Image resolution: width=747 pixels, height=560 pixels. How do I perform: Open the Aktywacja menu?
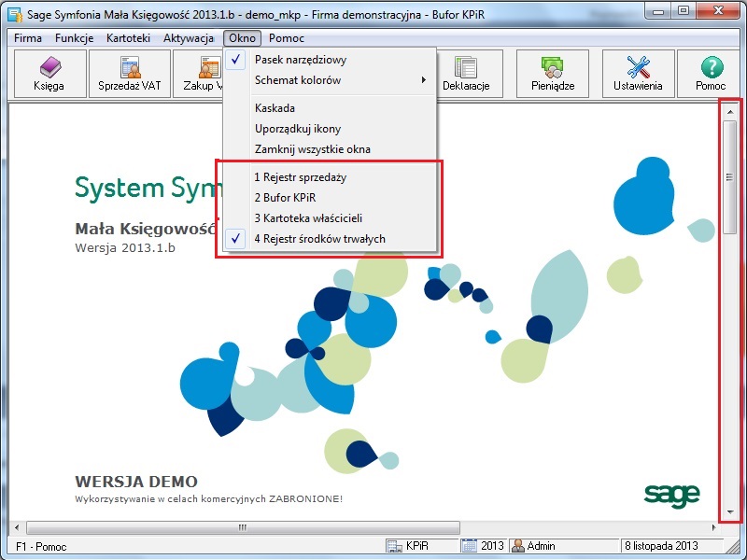pyautogui.click(x=189, y=38)
